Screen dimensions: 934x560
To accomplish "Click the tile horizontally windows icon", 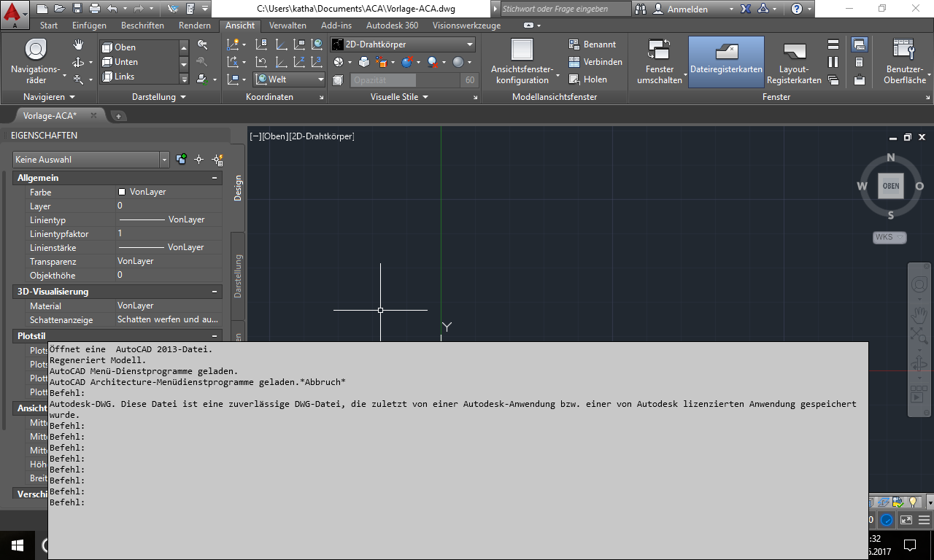I will [x=833, y=44].
